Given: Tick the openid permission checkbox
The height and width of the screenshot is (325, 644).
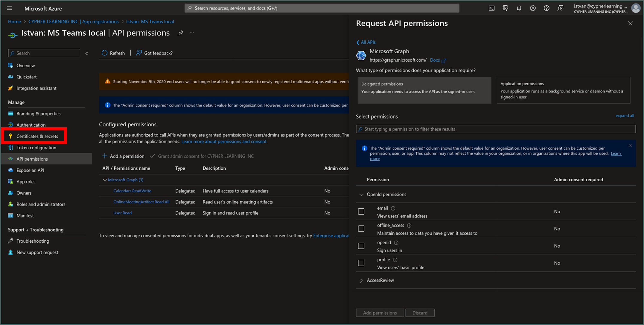Looking at the screenshot, I should point(361,246).
